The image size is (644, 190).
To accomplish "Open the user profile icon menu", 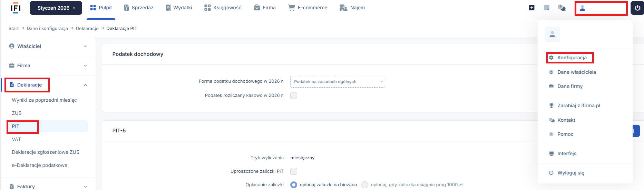I will click(x=583, y=8).
